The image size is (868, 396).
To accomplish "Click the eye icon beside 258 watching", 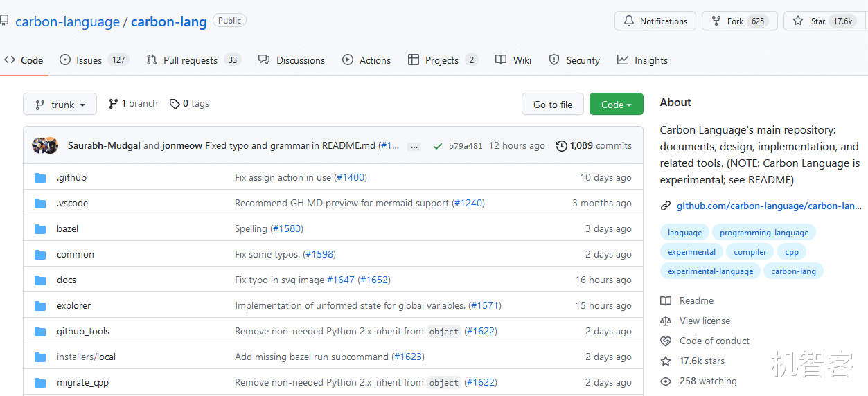I will coord(666,381).
